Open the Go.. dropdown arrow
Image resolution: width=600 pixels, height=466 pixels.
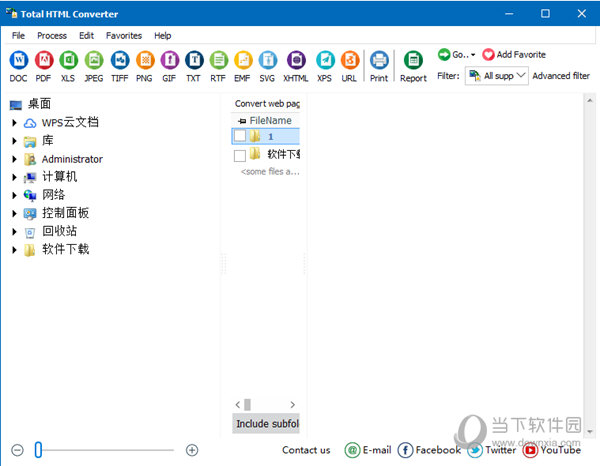(473, 55)
